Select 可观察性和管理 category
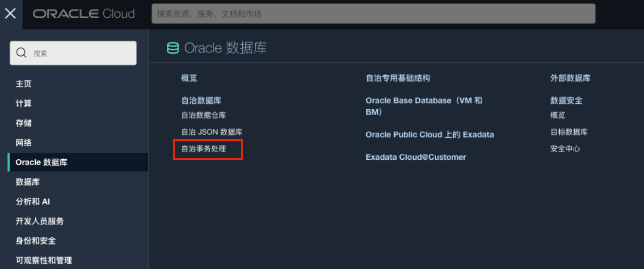 coord(44,261)
